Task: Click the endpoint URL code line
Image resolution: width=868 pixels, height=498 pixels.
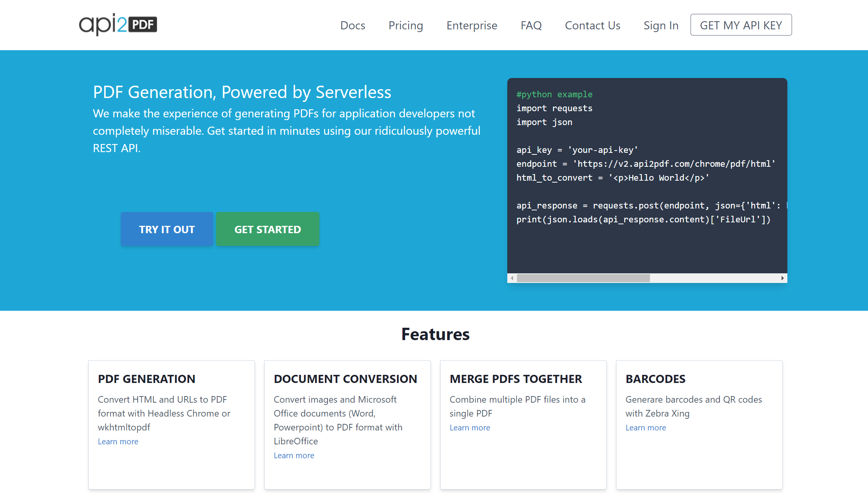Action: (646, 164)
